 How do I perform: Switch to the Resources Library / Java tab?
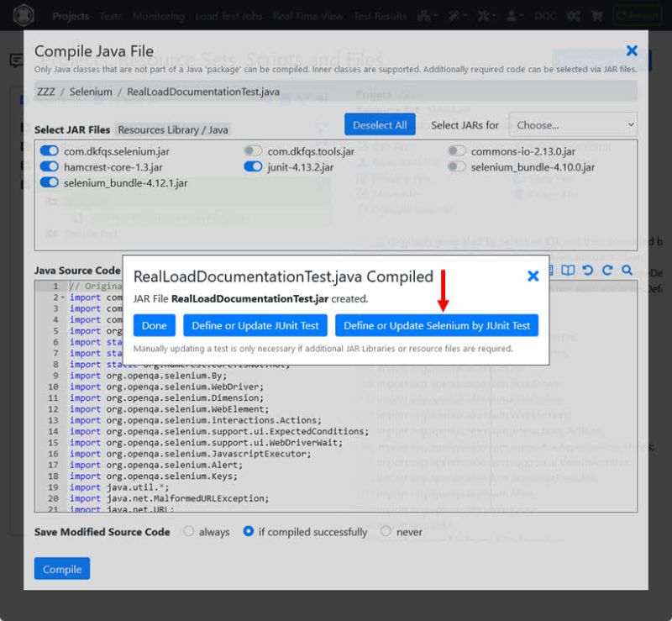pos(175,129)
